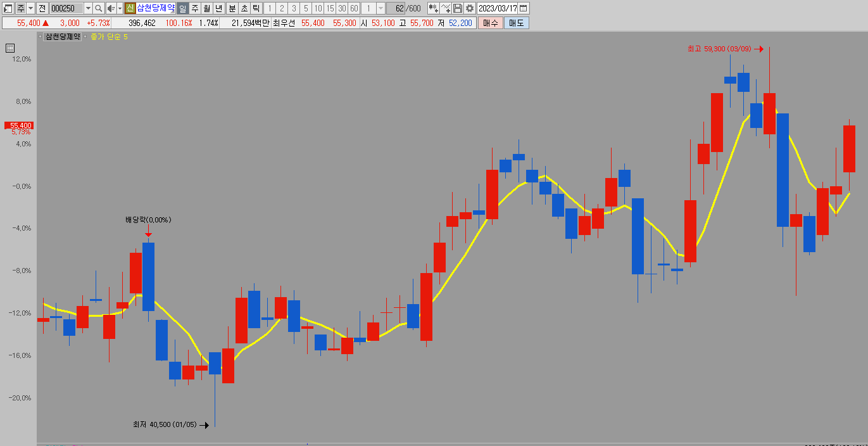
Task: Select the 3 interval preset button
Action: (x=294, y=8)
